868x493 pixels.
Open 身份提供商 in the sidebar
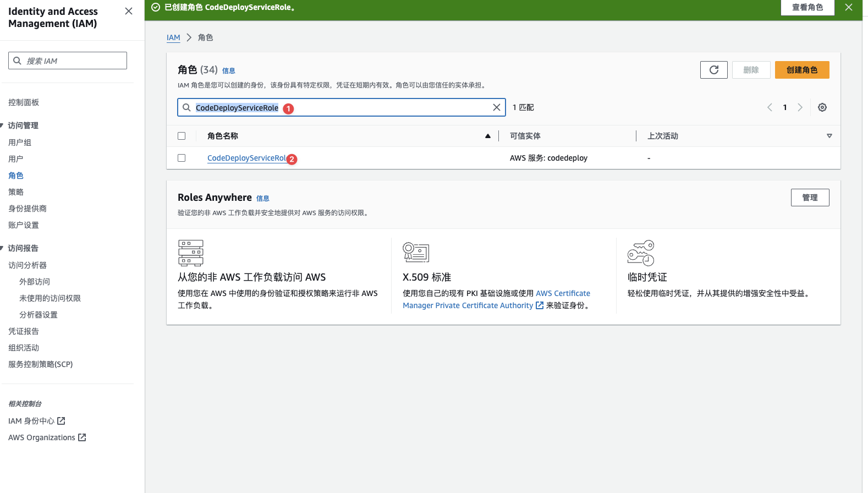tap(28, 209)
